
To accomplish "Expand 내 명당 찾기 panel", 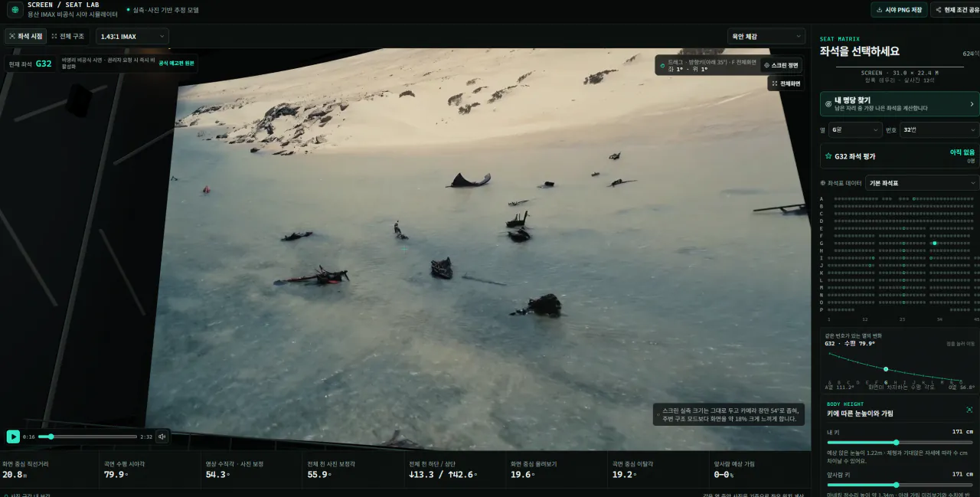I will [900, 104].
